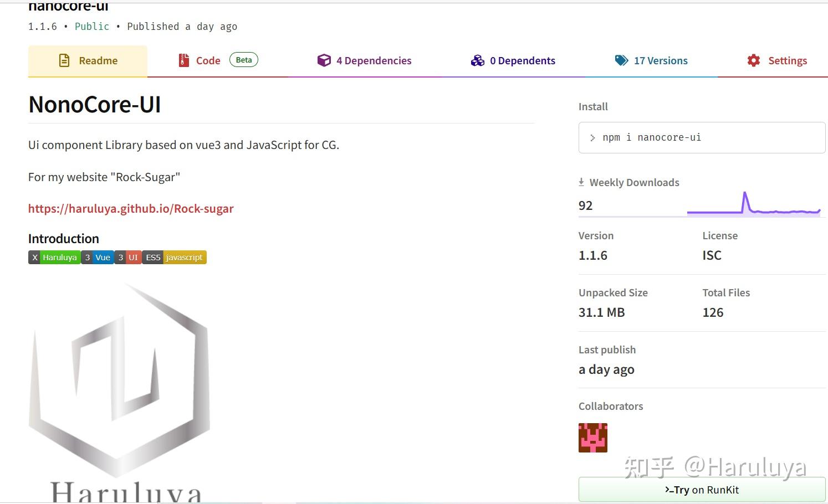
Task: Click the Code file icon
Action: click(184, 60)
